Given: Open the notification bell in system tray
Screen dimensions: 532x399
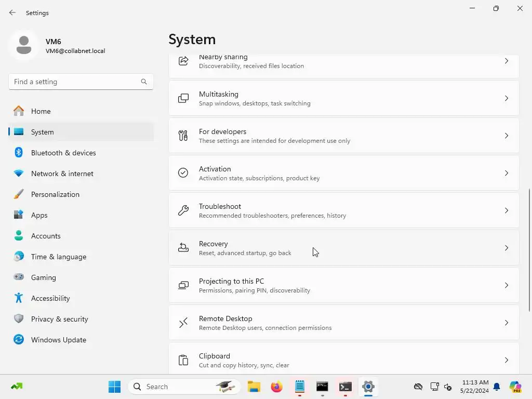Looking at the screenshot, I should pyautogui.click(x=497, y=387).
